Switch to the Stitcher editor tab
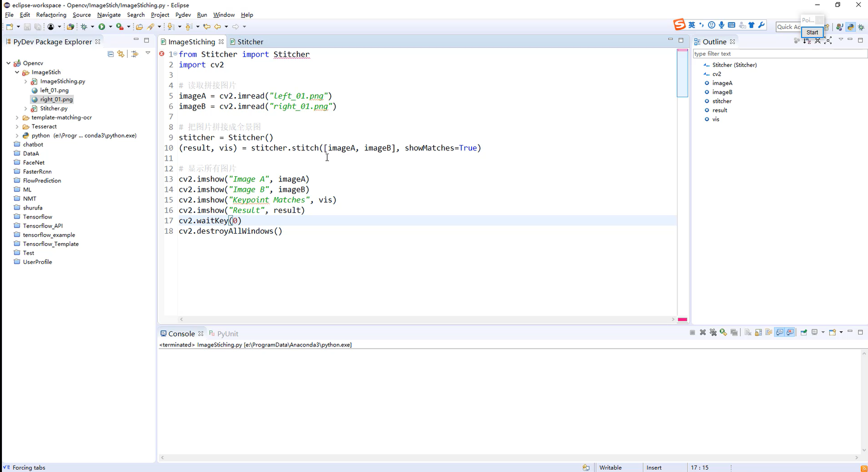868x472 pixels. click(x=247, y=42)
